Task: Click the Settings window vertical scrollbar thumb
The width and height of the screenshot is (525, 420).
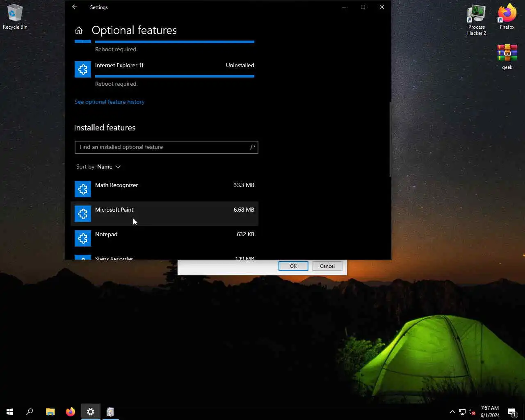Action: (x=390, y=139)
